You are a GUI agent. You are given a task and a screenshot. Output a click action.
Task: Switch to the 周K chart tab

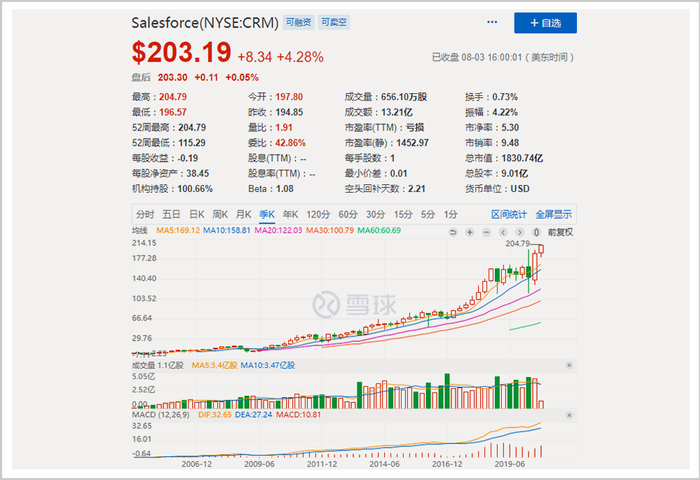(x=220, y=215)
